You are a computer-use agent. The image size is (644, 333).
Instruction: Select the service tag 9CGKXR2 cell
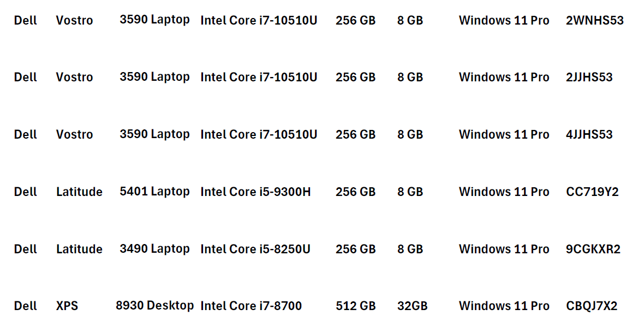coord(593,249)
